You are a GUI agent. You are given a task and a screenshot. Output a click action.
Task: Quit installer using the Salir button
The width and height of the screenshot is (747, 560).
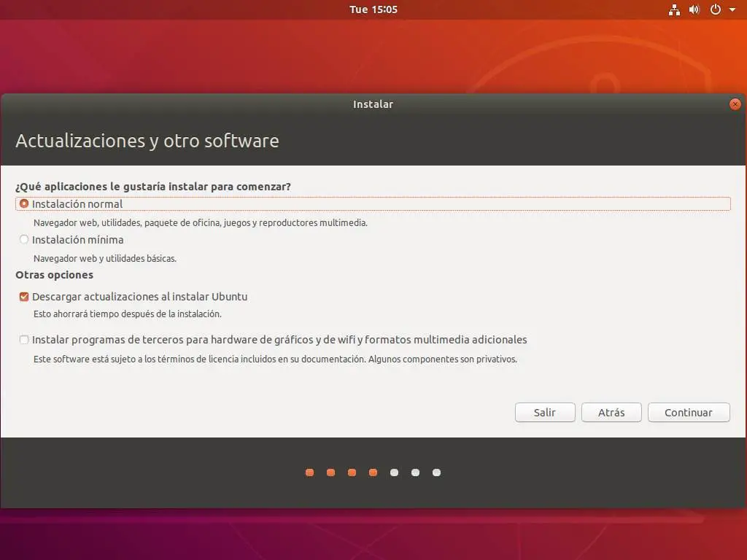pos(544,413)
